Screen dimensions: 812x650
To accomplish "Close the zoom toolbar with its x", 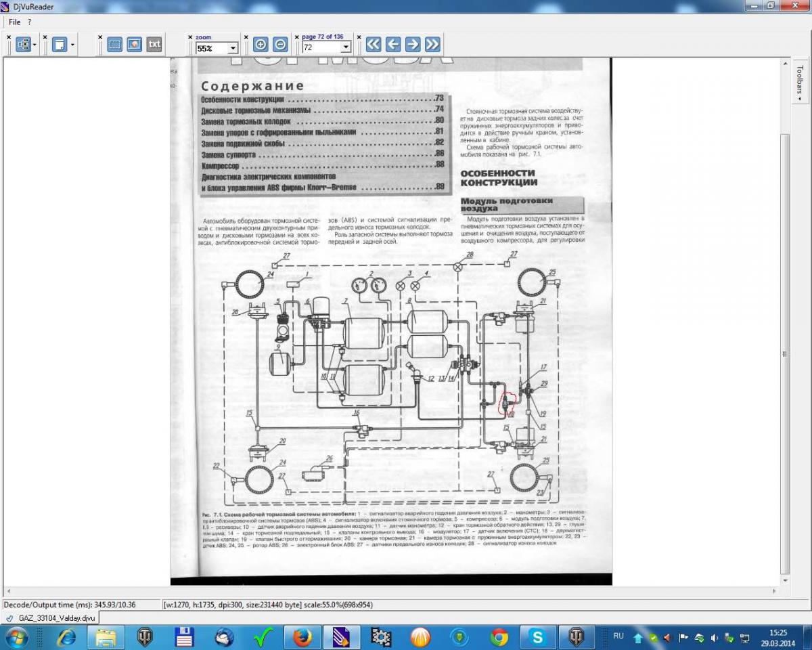I will click(x=191, y=37).
